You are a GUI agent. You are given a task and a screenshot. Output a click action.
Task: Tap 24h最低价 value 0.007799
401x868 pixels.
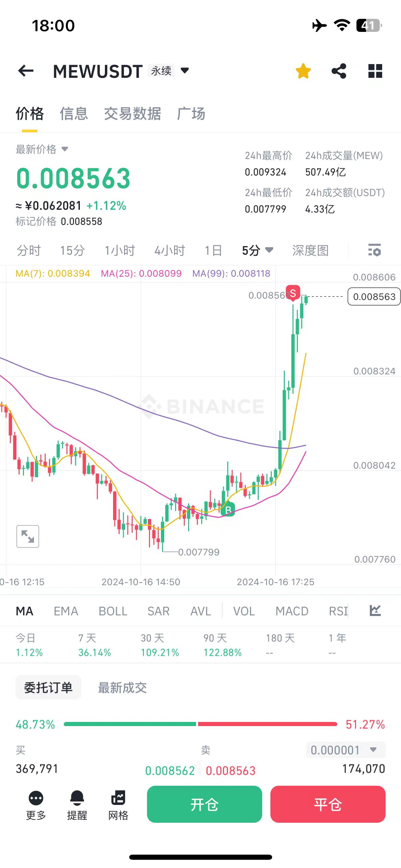tap(266, 209)
